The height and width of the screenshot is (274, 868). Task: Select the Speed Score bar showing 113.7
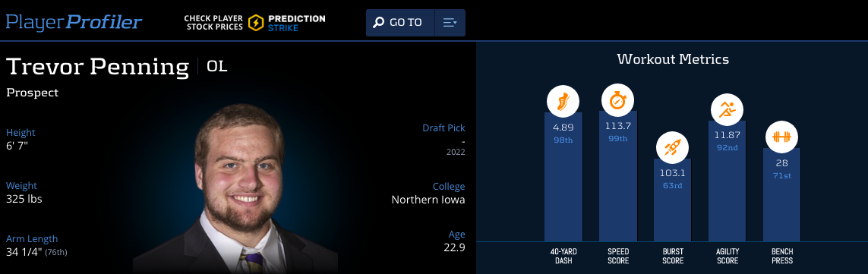(x=618, y=176)
